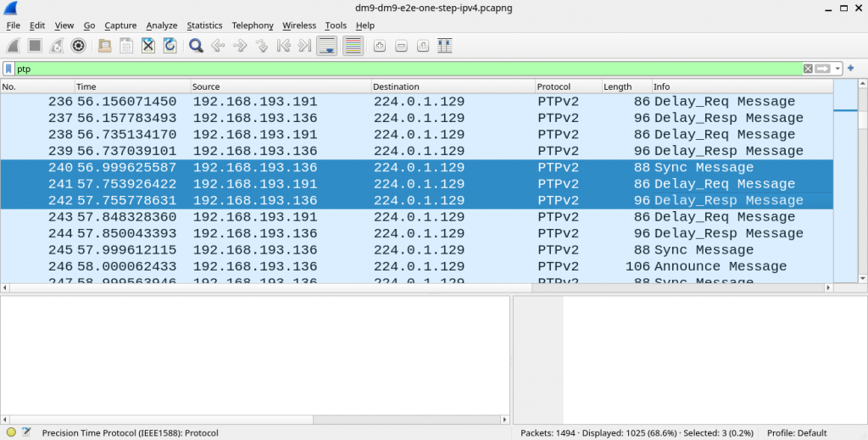Close this capture file
Viewport: 868px width, 440px height.
coord(147,46)
